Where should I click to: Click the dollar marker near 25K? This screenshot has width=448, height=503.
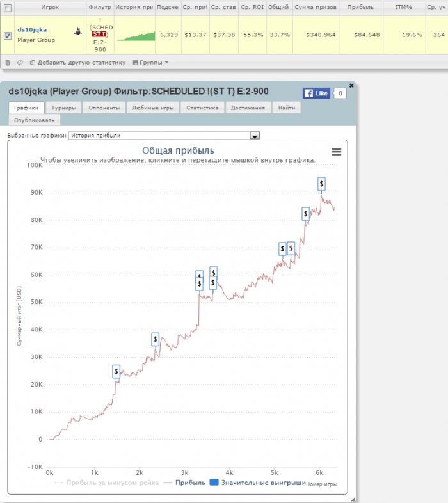pos(116,371)
